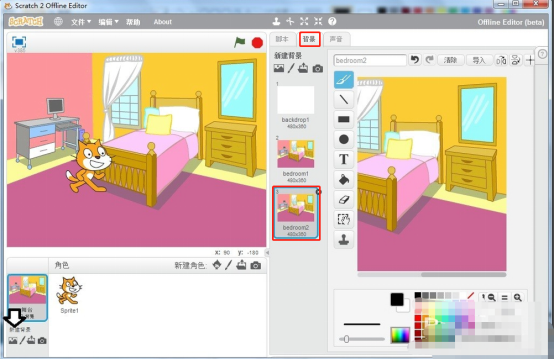Open the 编辑 menu

[x=108, y=22]
